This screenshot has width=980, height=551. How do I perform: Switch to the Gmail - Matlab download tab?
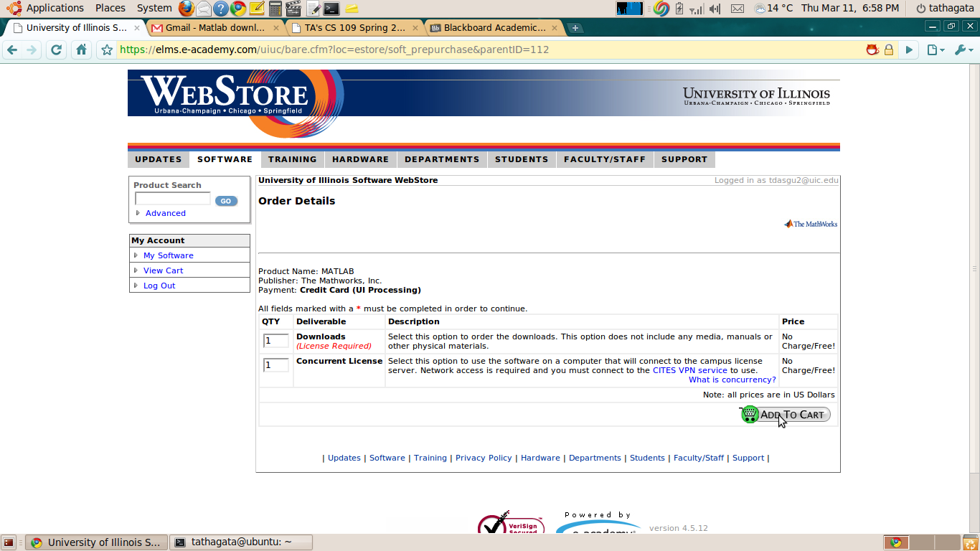pyautogui.click(x=216, y=28)
